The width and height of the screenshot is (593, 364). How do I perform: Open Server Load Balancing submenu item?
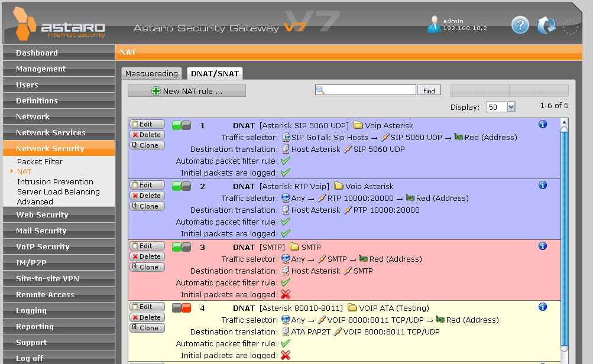click(x=59, y=191)
